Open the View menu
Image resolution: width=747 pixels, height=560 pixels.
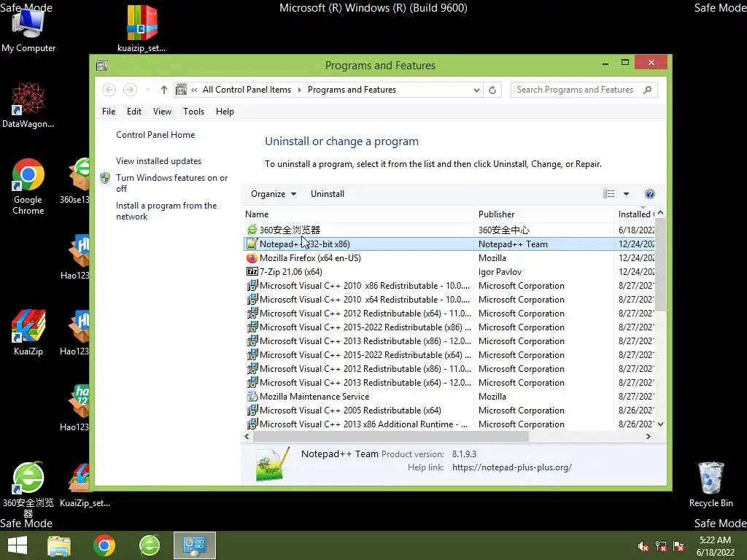tap(162, 112)
